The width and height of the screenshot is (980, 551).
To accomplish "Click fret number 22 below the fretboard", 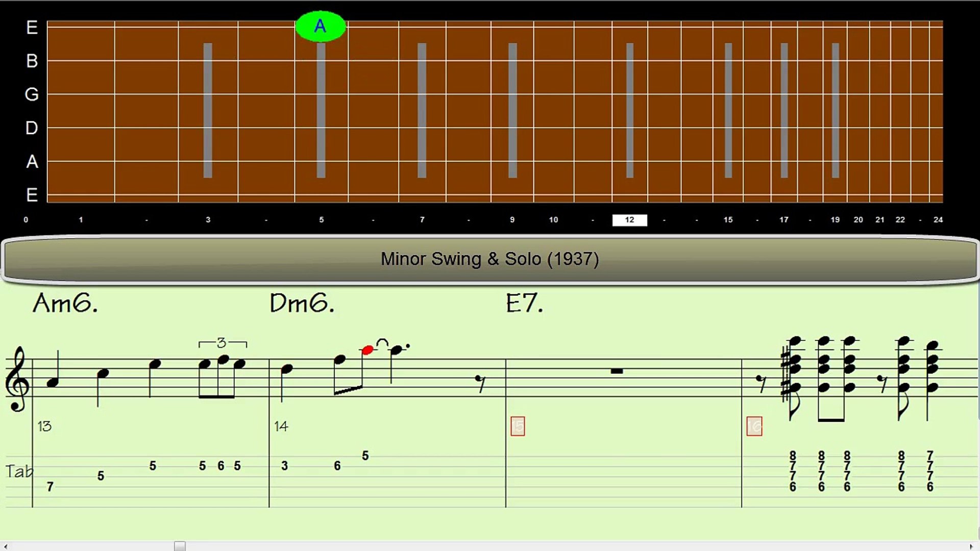I will pyautogui.click(x=900, y=220).
